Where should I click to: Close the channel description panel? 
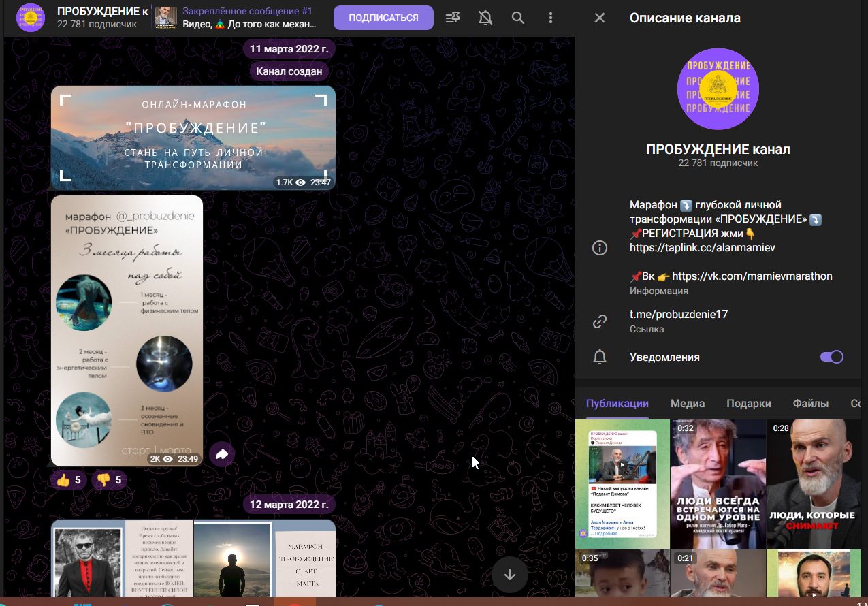600,18
